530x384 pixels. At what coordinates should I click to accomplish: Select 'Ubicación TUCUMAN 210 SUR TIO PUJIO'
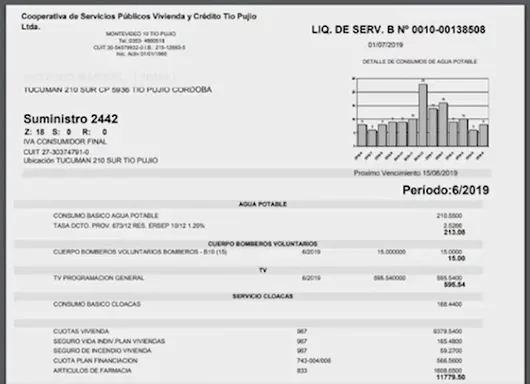tap(91, 161)
